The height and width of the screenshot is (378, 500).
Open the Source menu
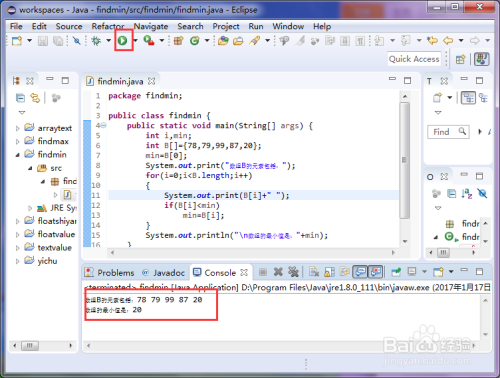[x=69, y=26]
